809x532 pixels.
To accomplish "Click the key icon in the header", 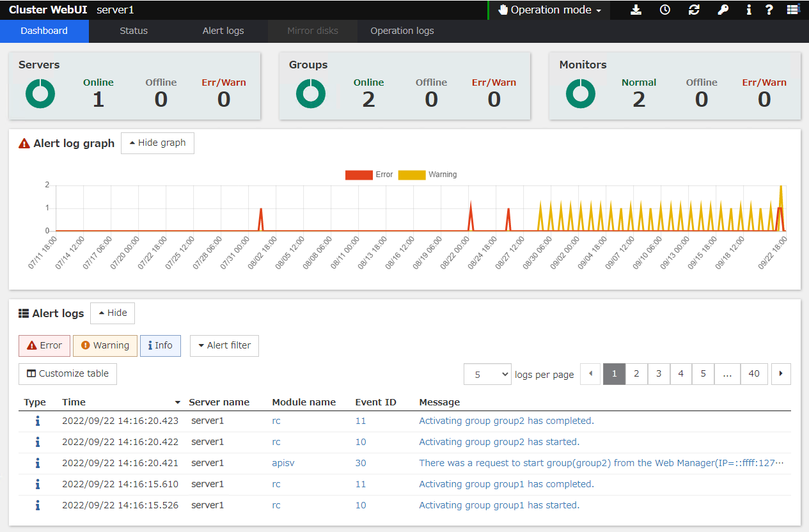I will click(x=723, y=10).
